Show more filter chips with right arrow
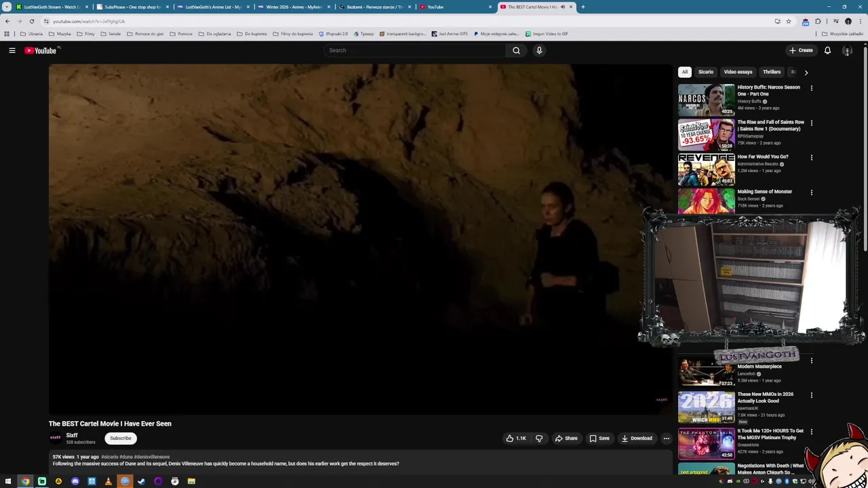868x488 pixels. pyautogui.click(x=806, y=72)
